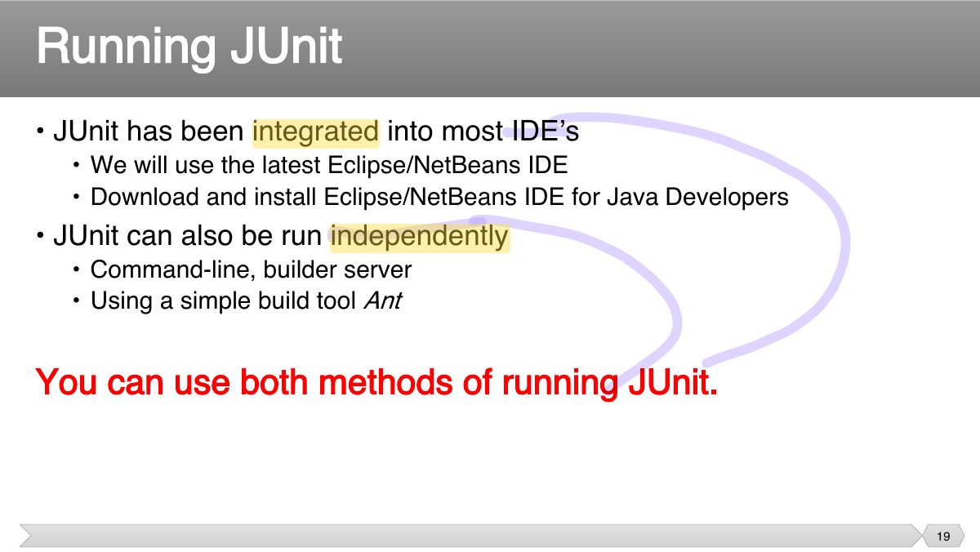Viewport: 980px width, 552px height.
Task: Click the red text 'You can use both methods'
Action: pyautogui.click(x=377, y=382)
